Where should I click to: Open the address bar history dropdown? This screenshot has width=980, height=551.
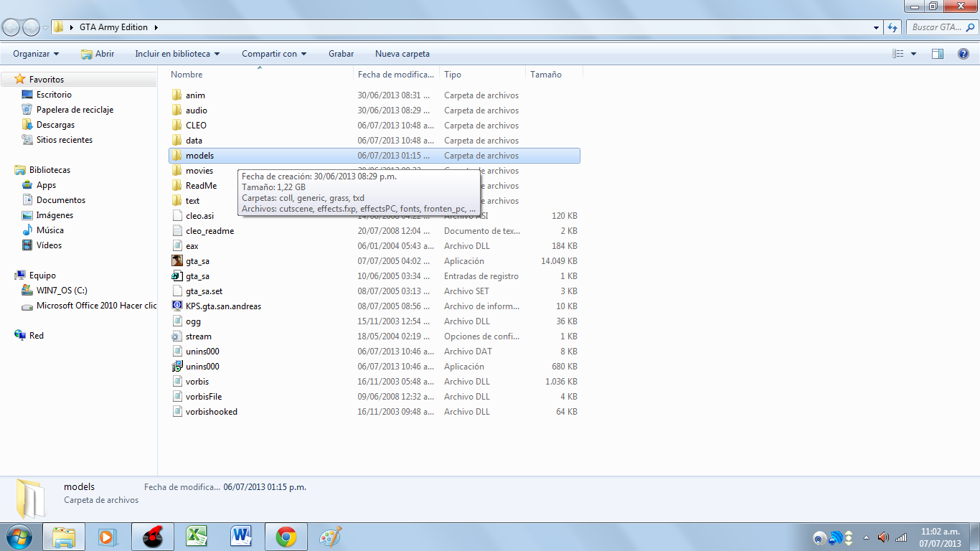877,27
